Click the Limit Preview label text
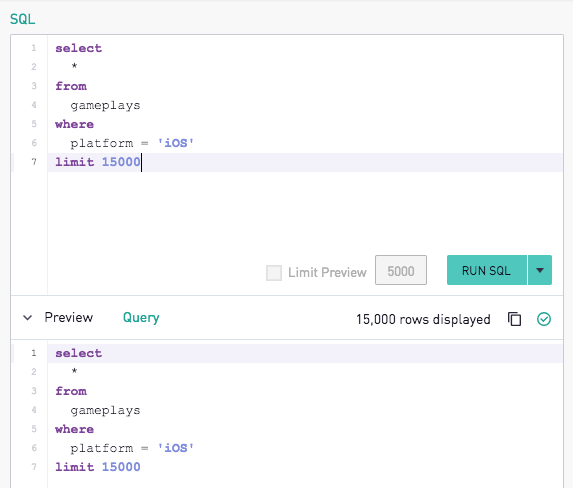573x488 pixels. [x=327, y=272]
